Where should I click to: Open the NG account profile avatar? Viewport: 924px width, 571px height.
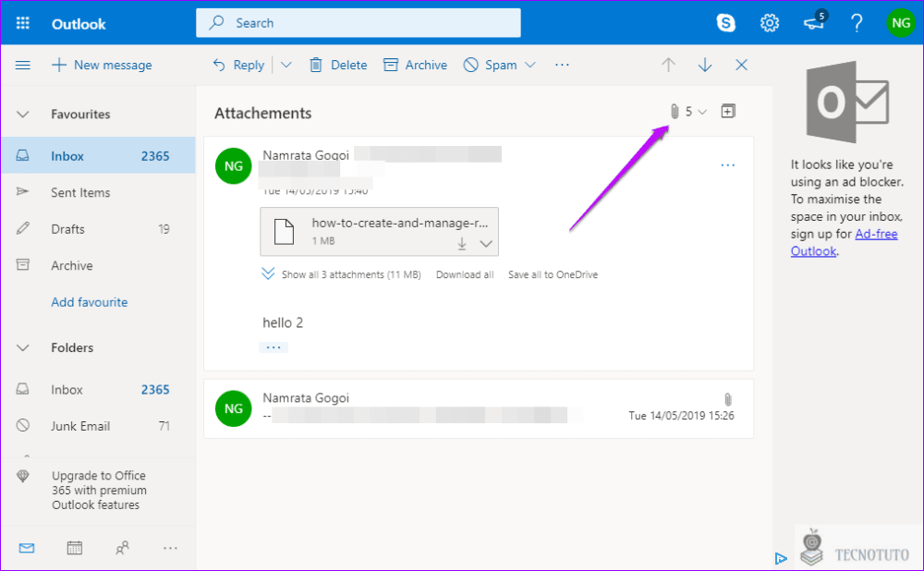(900, 23)
